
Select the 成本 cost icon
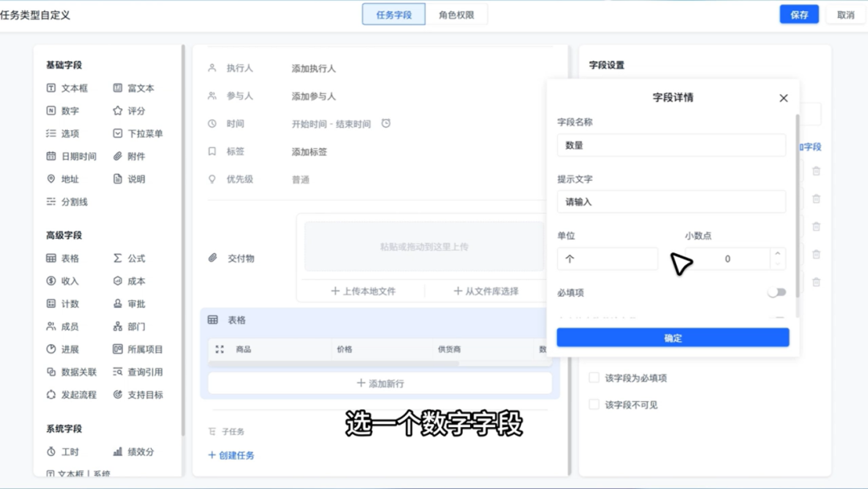117,281
